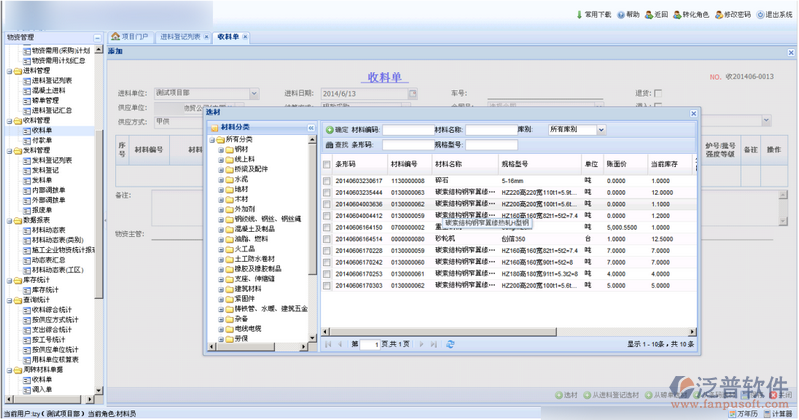Open 帮助 help in the top toolbar
799x420 pixels.
pyautogui.click(x=621, y=15)
